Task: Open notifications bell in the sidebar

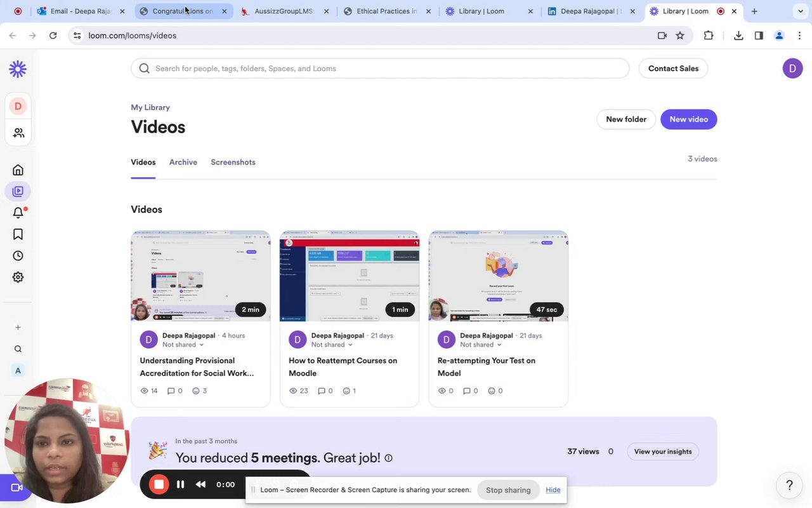Action: (18, 213)
